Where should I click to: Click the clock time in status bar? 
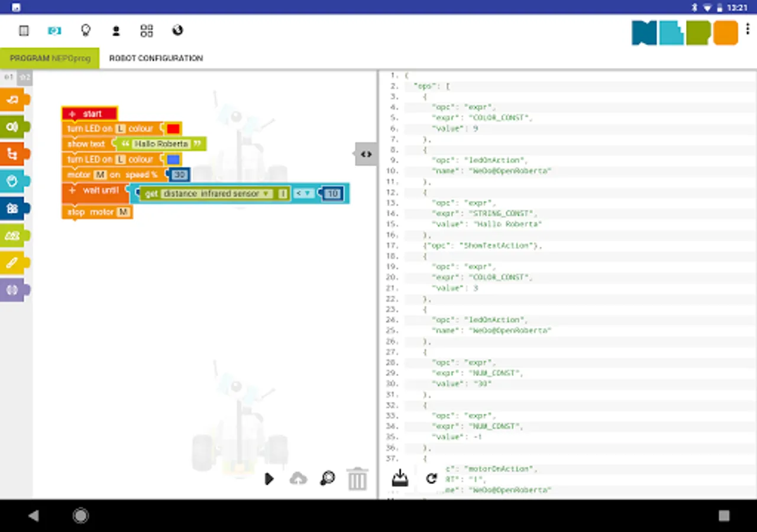click(737, 8)
